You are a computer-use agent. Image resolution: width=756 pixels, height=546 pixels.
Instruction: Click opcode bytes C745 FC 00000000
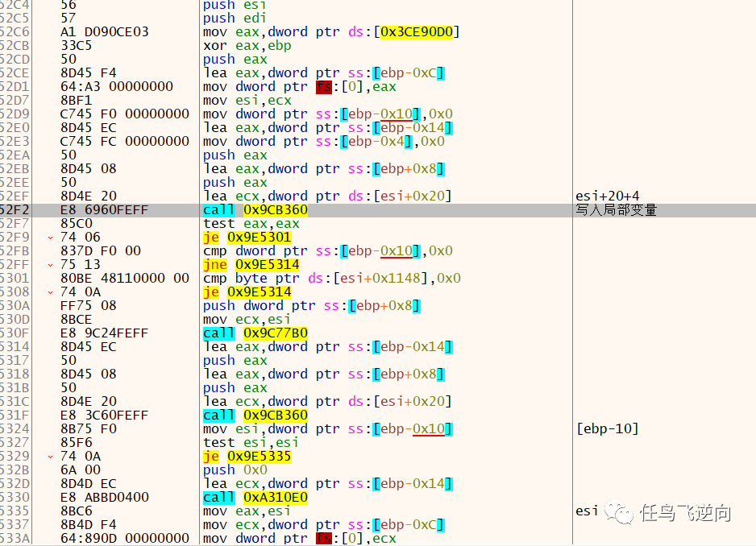(x=125, y=142)
